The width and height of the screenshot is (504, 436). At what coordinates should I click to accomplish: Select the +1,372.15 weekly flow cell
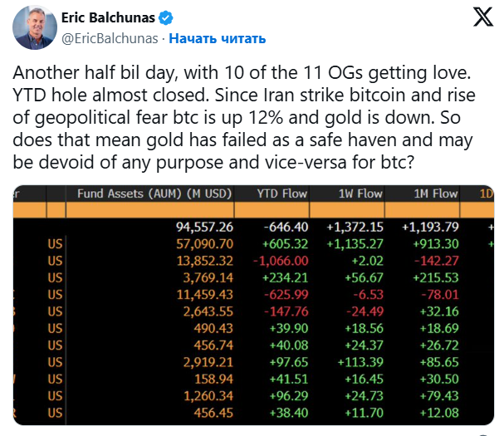click(359, 227)
